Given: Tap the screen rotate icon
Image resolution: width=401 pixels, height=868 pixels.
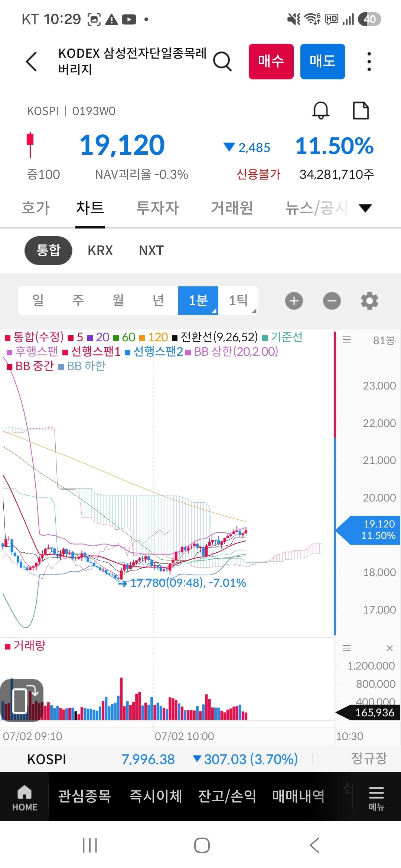Looking at the screenshot, I should click(x=22, y=700).
